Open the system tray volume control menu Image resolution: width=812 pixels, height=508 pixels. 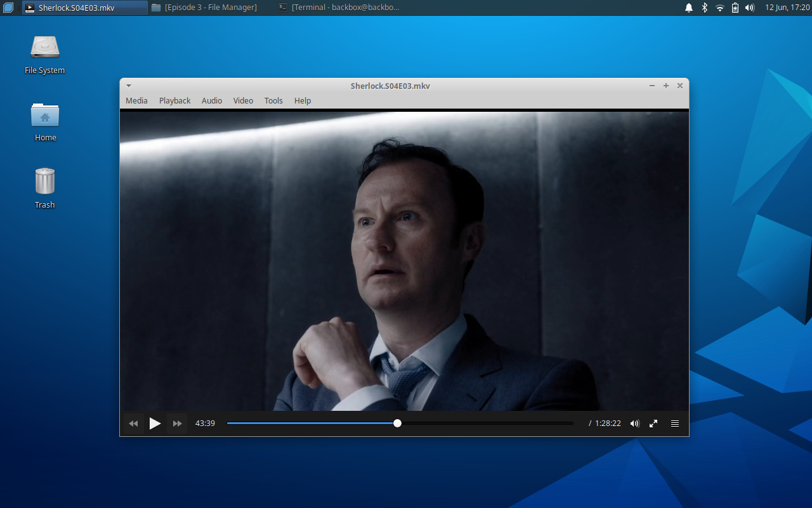[x=750, y=8]
